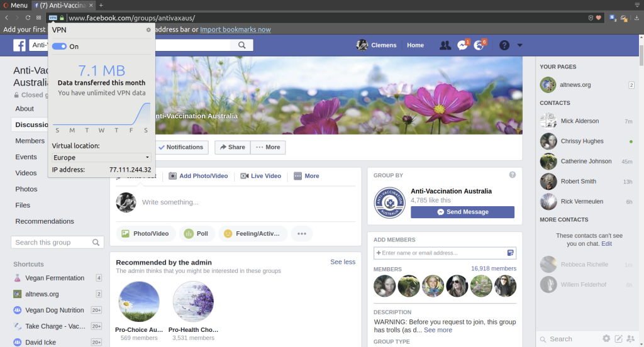Viewport: 644px width, 347px height.
Task: Open More options under cover photo
Action: [x=268, y=147]
